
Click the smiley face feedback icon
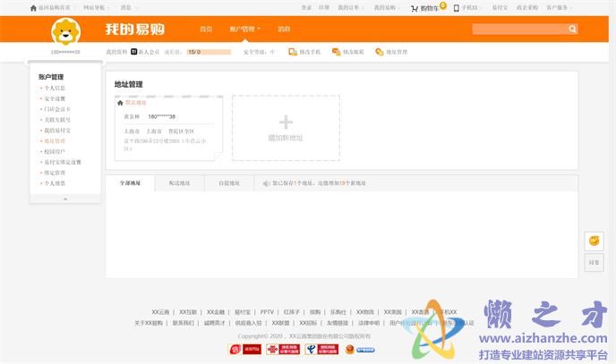[594, 241]
